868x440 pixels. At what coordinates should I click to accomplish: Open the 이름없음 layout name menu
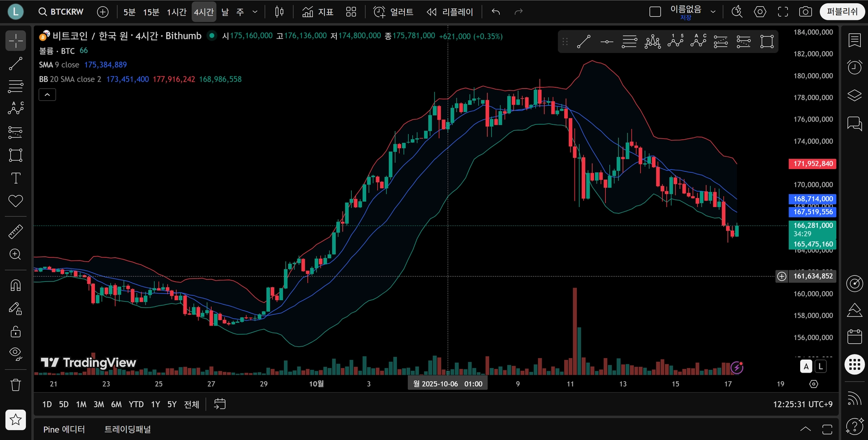[686, 12]
